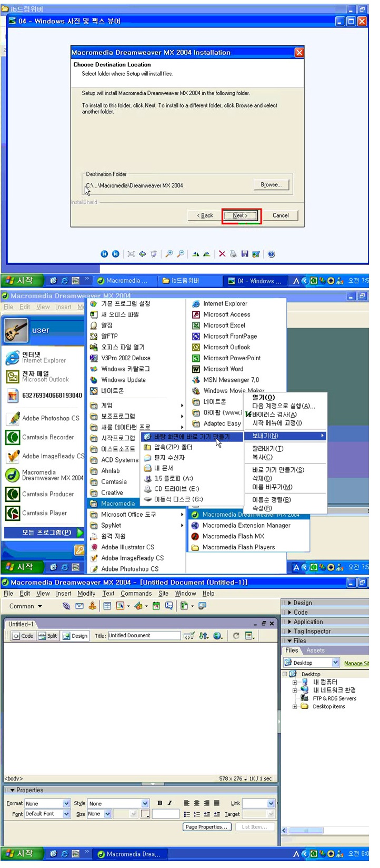
Task: Delete image with the red X icon
Action: tap(222, 254)
